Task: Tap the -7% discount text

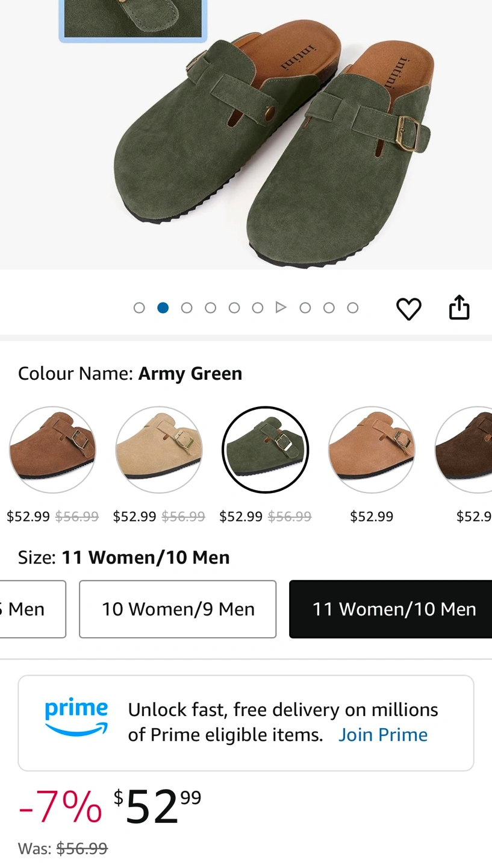Action: click(x=60, y=807)
